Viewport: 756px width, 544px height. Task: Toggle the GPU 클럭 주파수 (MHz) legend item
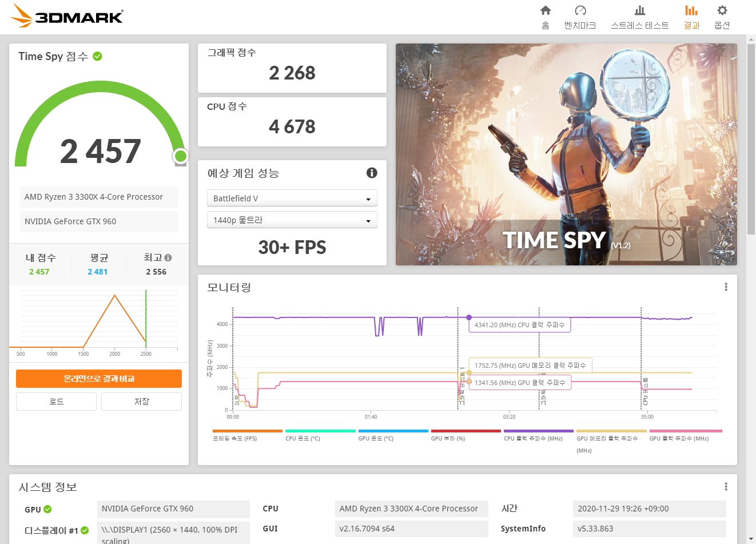tap(686, 435)
